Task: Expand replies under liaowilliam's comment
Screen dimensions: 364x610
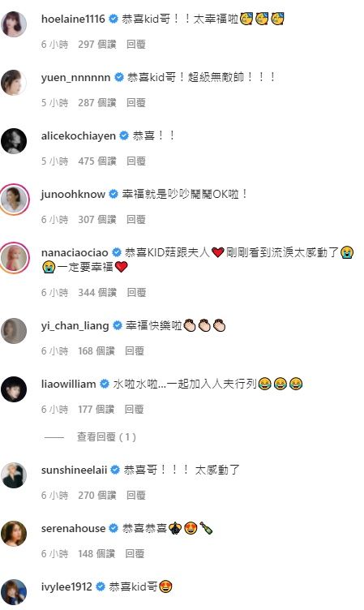Action: [106, 437]
